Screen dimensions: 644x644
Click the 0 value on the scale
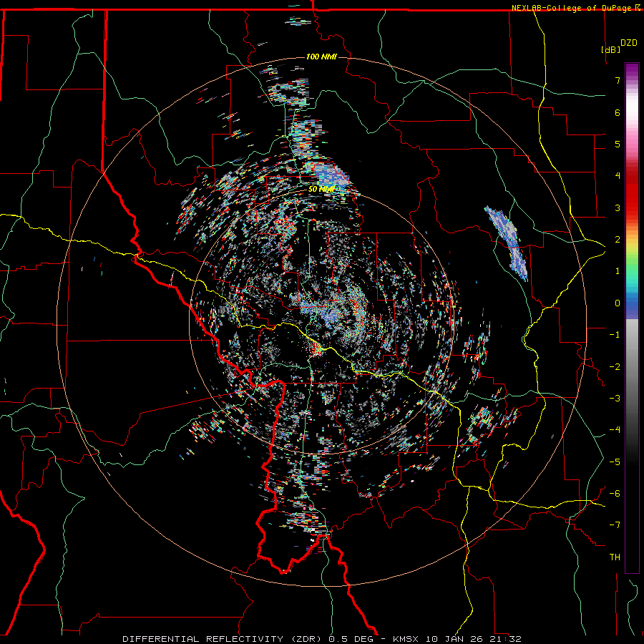[618, 303]
